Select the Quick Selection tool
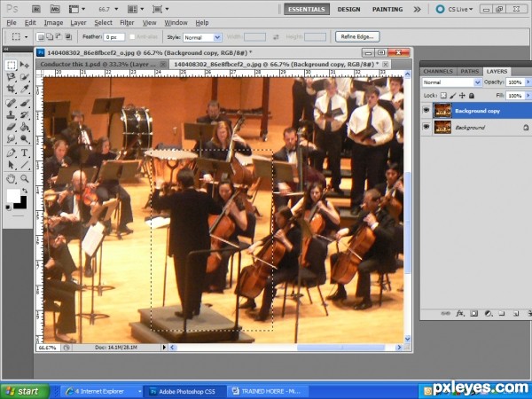The image size is (532, 399). point(25,76)
